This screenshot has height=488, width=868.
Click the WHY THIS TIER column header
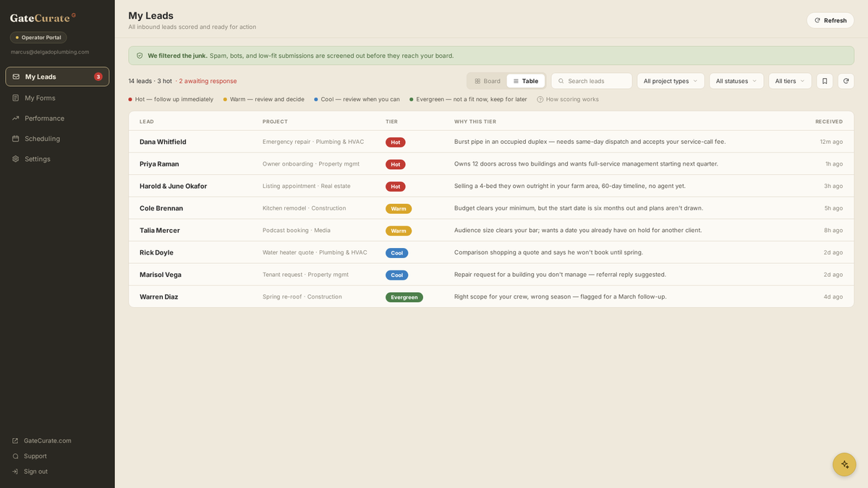(475, 121)
